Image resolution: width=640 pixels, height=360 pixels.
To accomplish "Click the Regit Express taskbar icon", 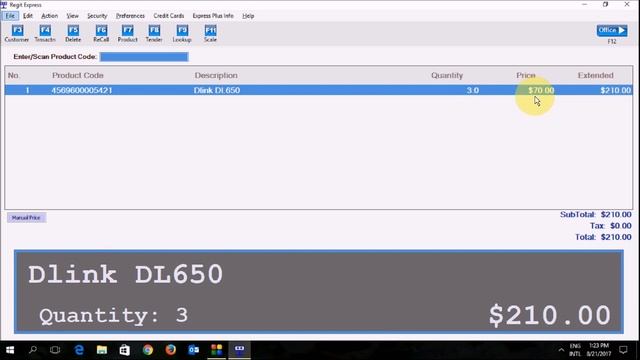I will pos(240,350).
